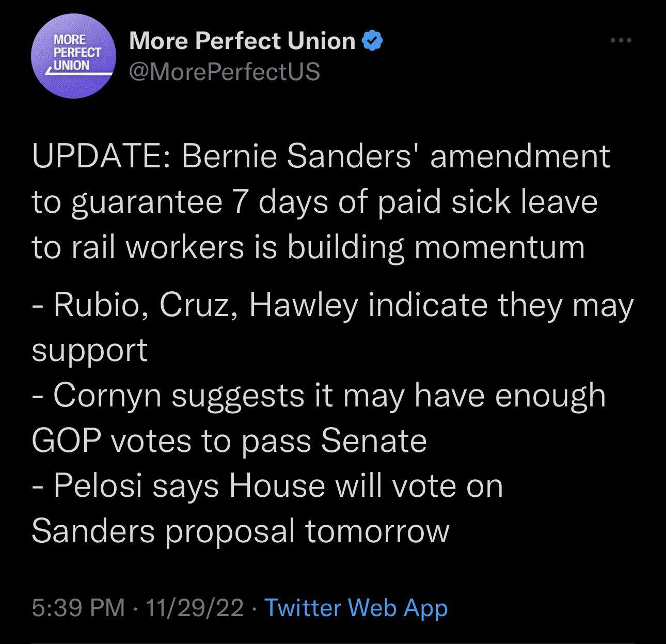Click the Rubio, Cruz, Hawley bullet line

tap(332, 306)
